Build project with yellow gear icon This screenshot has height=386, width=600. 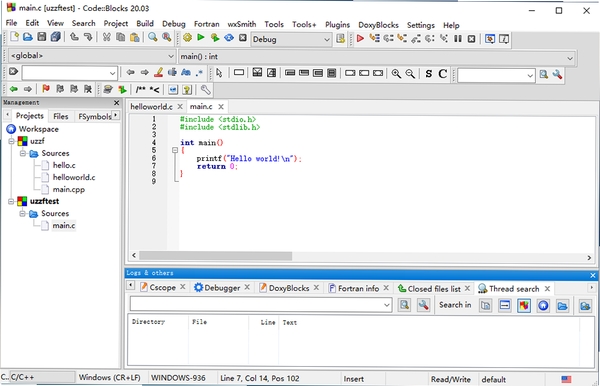point(187,37)
